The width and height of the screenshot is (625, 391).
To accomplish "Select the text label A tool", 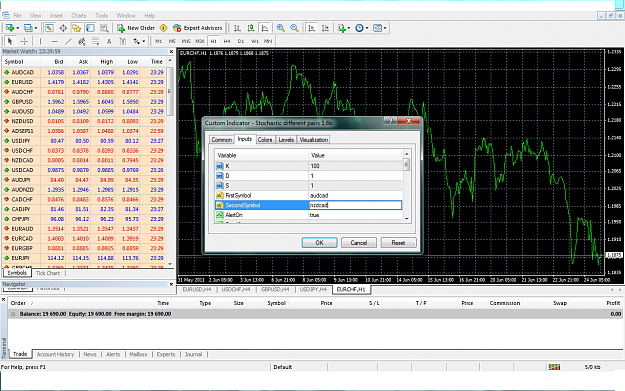I will [x=109, y=41].
